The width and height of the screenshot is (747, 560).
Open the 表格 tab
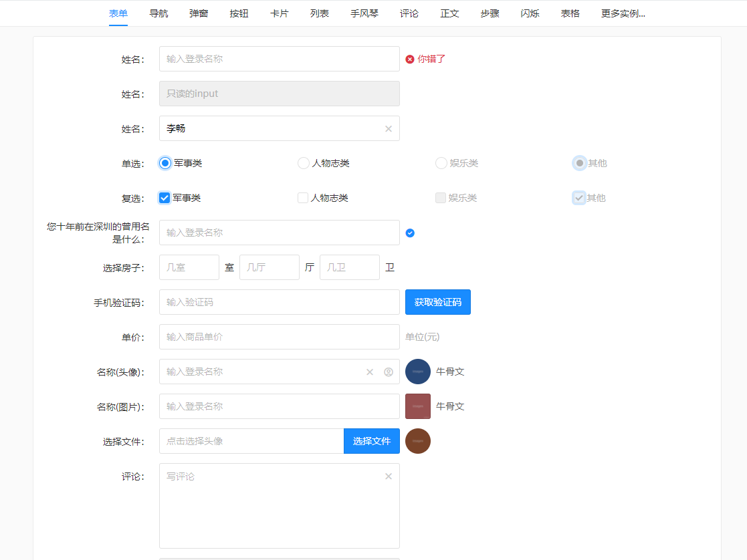tap(569, 12)
